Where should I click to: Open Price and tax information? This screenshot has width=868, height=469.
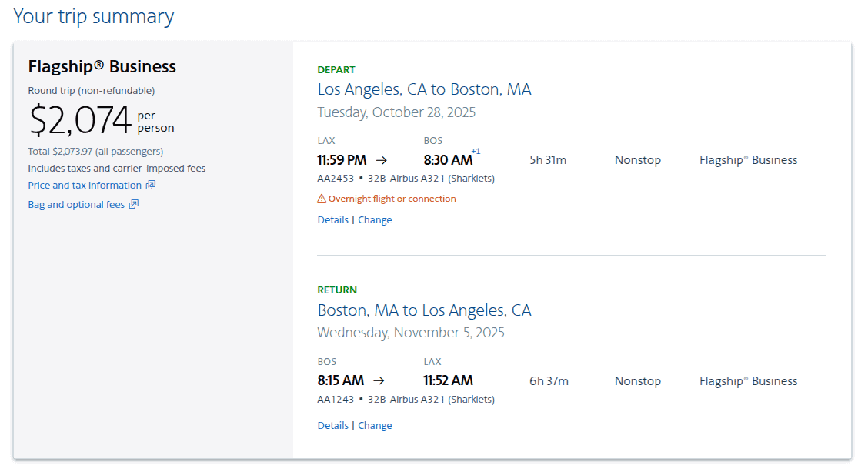pos(85,185)
